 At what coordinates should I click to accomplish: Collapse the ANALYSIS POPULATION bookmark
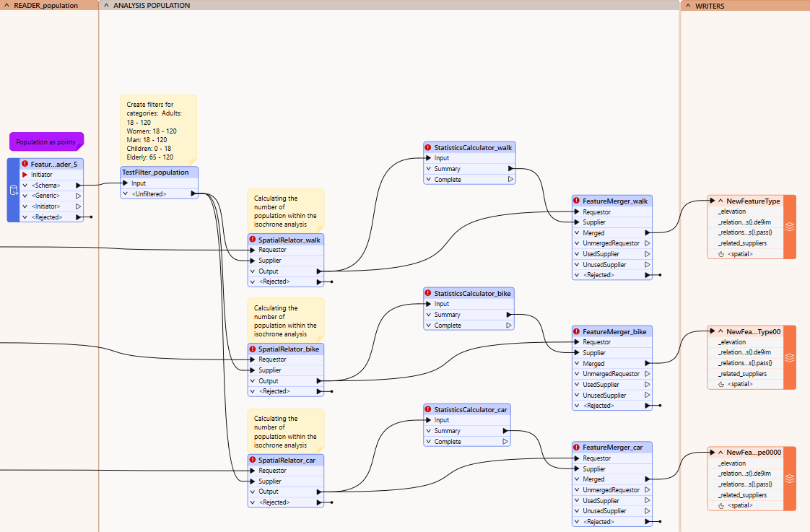[x=106, y=5]
